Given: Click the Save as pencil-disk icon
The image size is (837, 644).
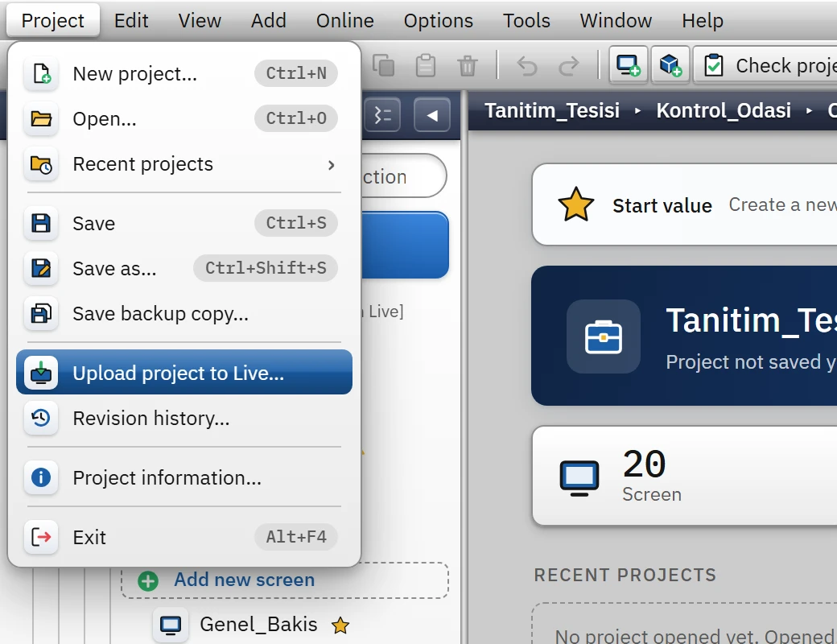Looking at the screenshot, I should tap(41, 268).
